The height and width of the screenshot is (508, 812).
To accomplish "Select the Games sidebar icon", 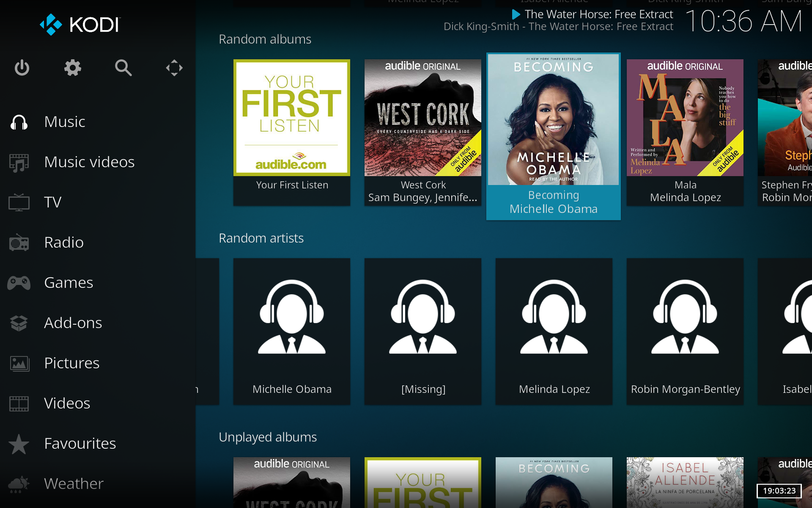I will pyautogui.click(x=19, y=282).
